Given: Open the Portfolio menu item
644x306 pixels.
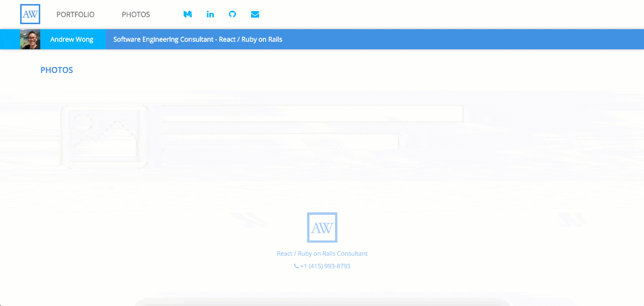Looking at the screenshot, I should coord(75,15).
